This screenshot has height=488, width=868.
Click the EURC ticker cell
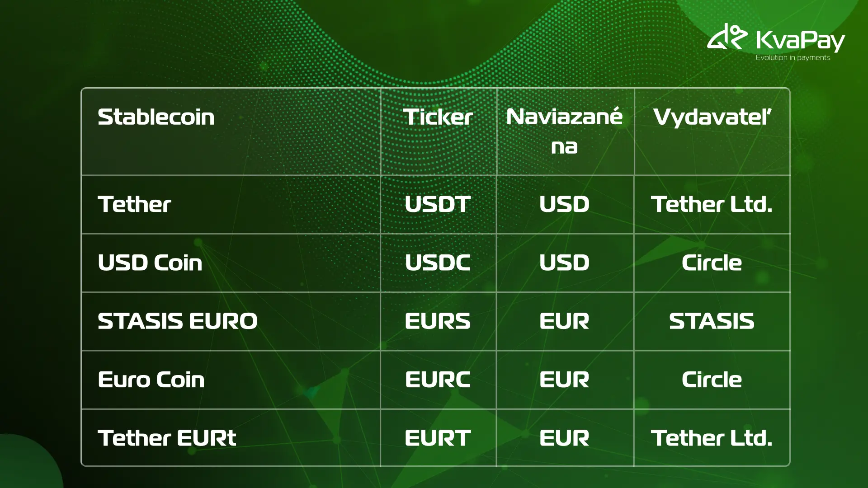point(438,380)
